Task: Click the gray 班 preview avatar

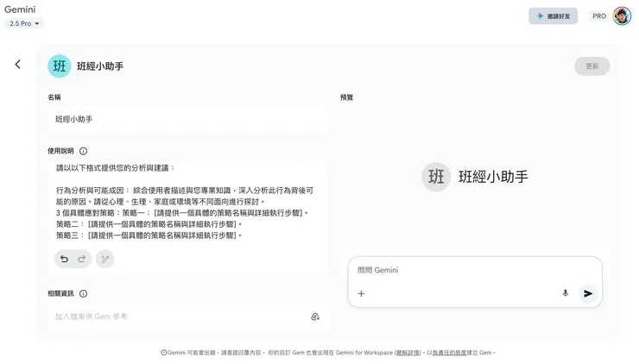Action: point(436,177)
